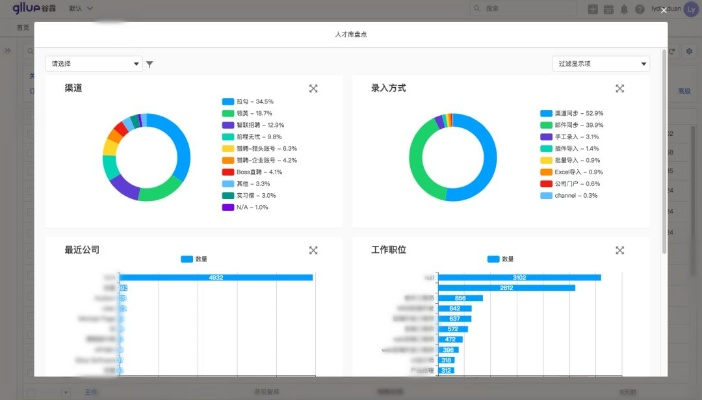Image resolution: width=702 pixels, height=400 pixels.
Task: Toggle the 前程无忧 – 9.8% legend entry
Action: tap(252, 137)
